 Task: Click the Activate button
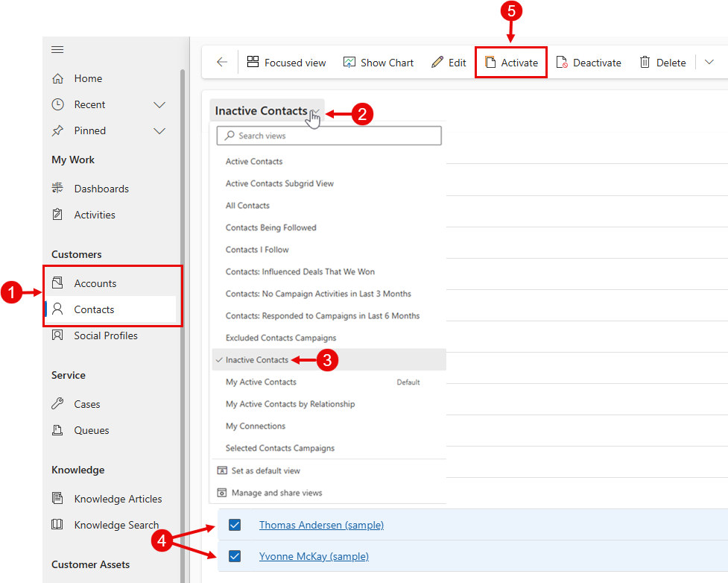point(511,62)
